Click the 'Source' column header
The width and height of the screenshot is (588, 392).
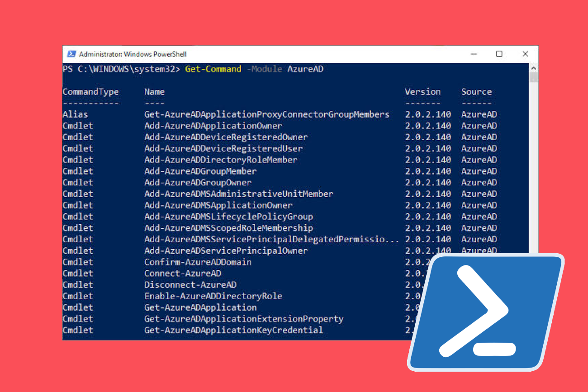coord(476,92)
